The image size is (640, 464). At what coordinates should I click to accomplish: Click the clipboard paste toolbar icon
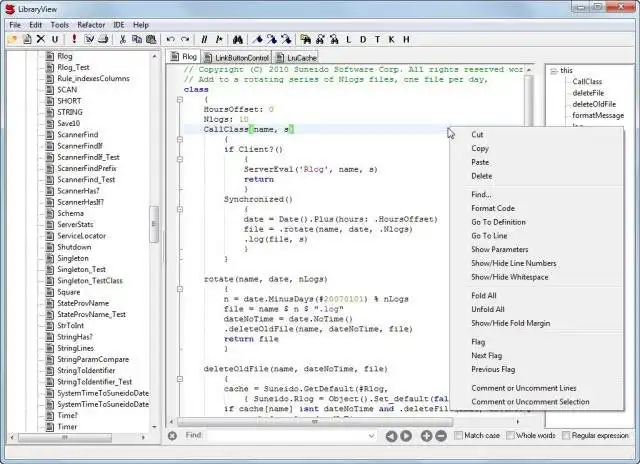151,39
